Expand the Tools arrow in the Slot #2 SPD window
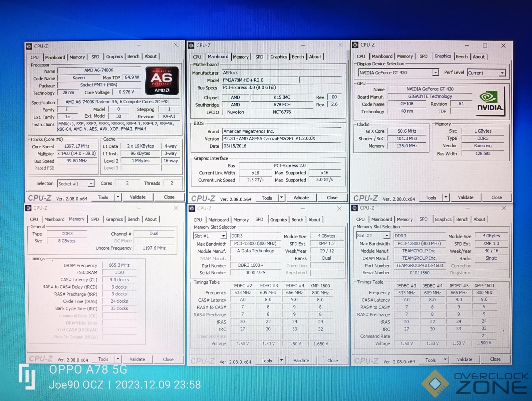Viewport: 532px width, 401px height. pyautogui.click(x=445, y=360)
